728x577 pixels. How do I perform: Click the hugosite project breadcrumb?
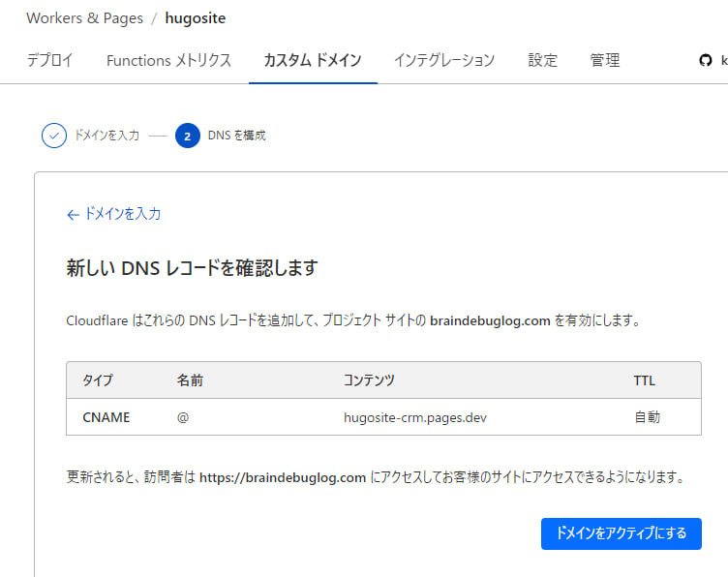point(196,18)
